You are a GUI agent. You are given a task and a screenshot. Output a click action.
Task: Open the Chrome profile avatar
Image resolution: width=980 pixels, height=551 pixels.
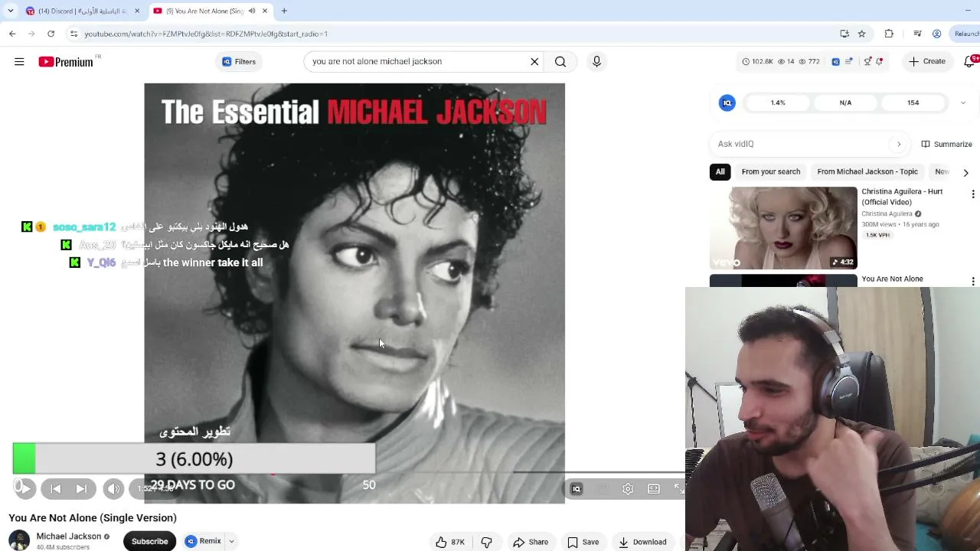(x=936, y=34)
